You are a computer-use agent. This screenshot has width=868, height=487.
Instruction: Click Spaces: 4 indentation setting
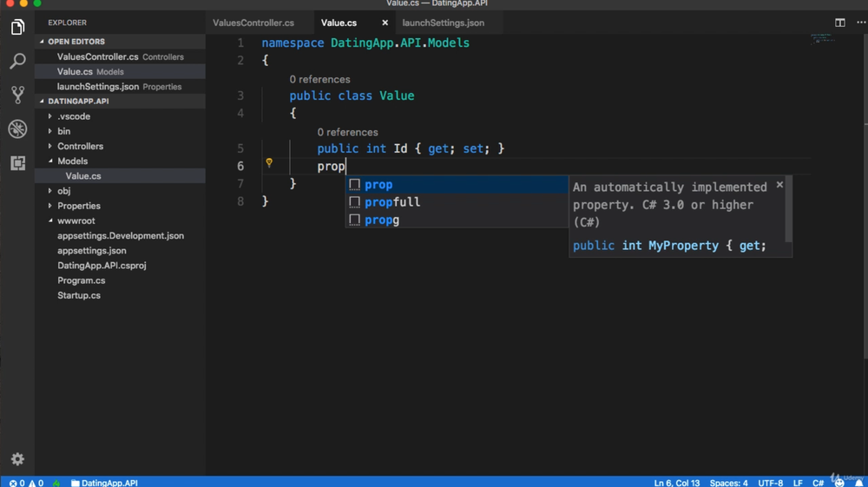pos(728,484)
